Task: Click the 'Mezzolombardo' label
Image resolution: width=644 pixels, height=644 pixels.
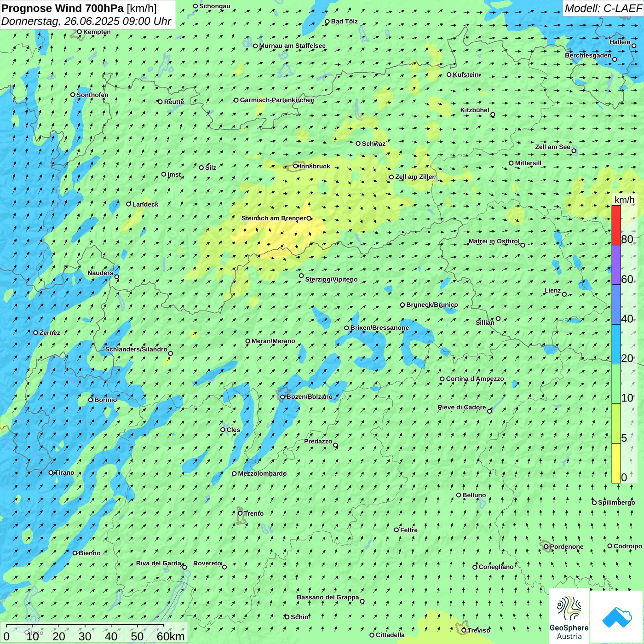Action: click(262, 473)
